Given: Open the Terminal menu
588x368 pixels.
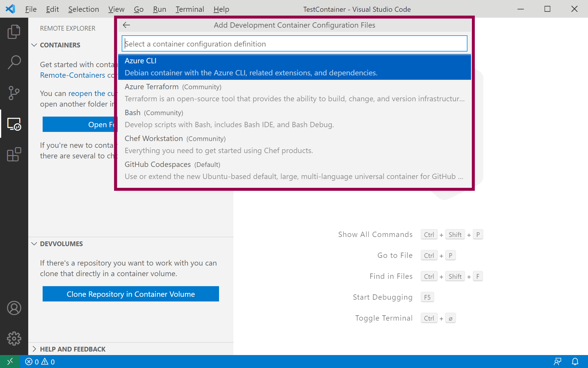Looking at the screenshot, I should (190, 9).
